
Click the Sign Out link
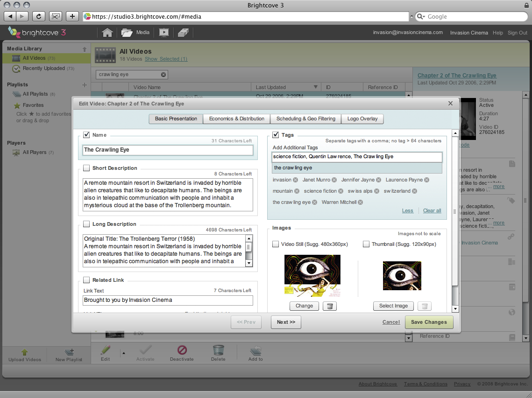(517, 33)
